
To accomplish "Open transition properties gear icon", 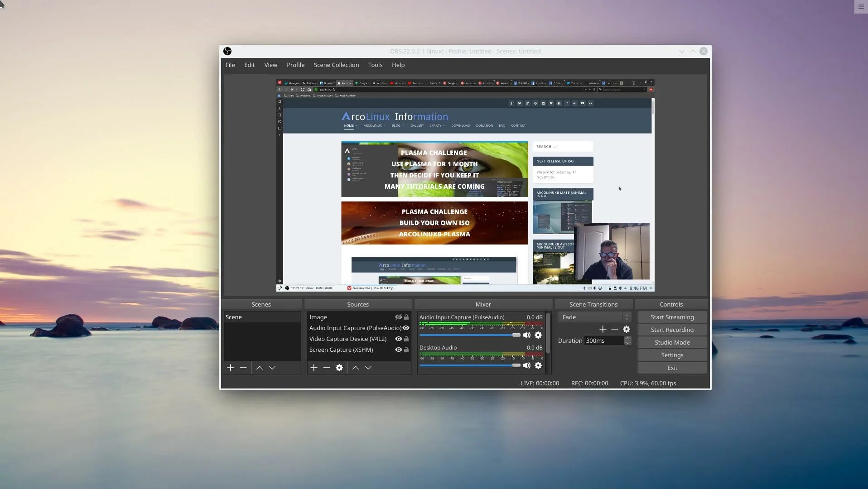I will click(x=627, y=329).
